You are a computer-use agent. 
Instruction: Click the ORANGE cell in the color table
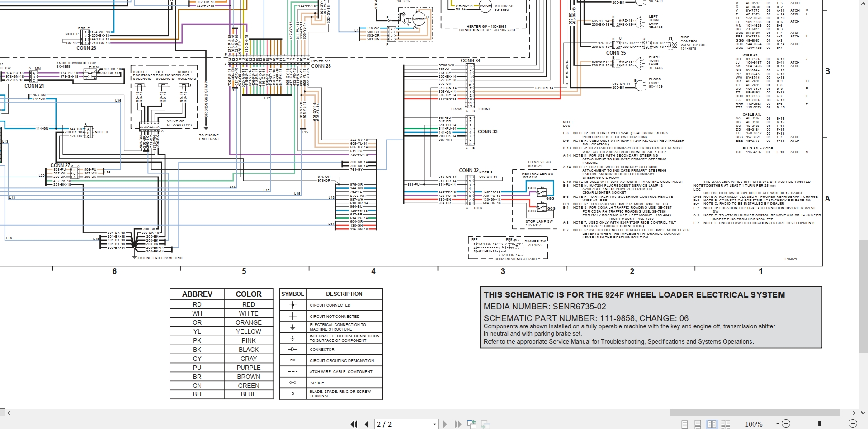(x=249, y=322)
